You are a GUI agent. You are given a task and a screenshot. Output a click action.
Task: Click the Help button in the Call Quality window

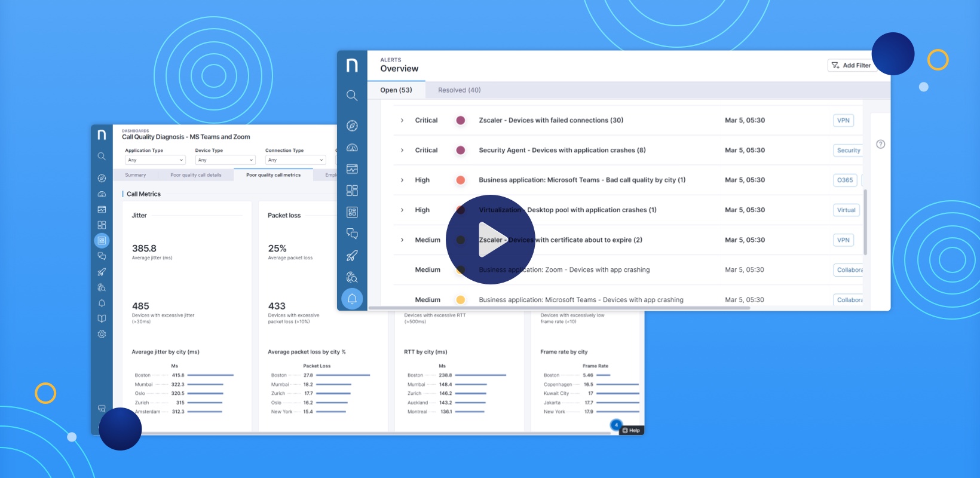632,430
